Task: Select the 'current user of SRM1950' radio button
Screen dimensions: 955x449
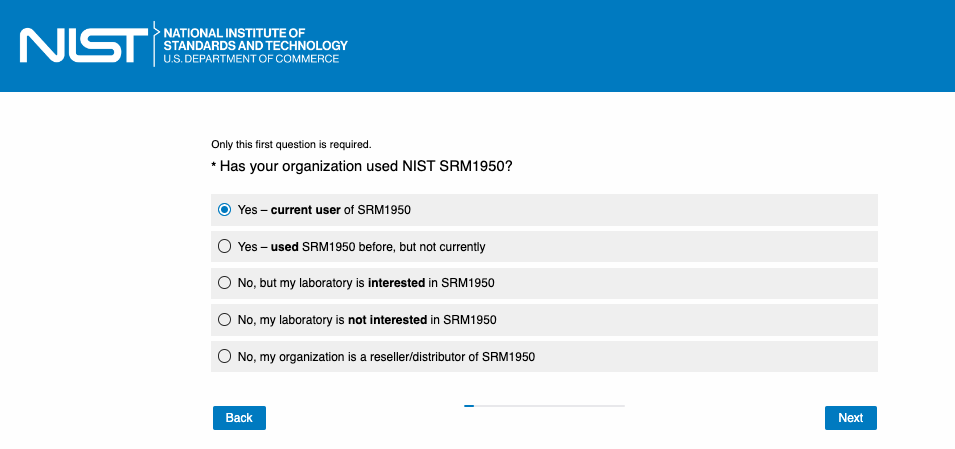Action: coord(225,210)
